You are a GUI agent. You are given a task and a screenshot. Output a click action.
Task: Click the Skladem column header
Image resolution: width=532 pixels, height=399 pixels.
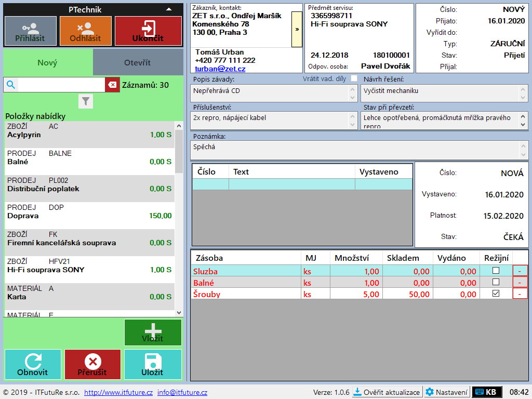click(408, 258)
